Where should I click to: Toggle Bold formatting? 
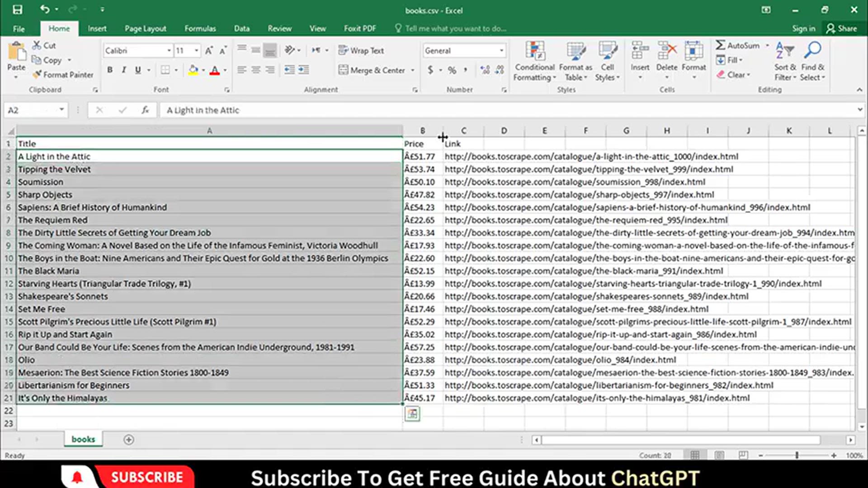(110, 70)
